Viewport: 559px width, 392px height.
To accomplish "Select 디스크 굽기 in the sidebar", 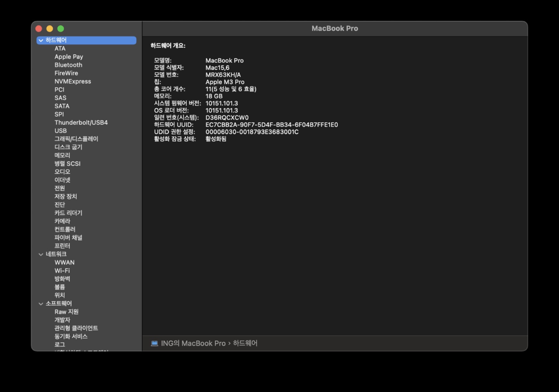I will [x=68, y=147].
